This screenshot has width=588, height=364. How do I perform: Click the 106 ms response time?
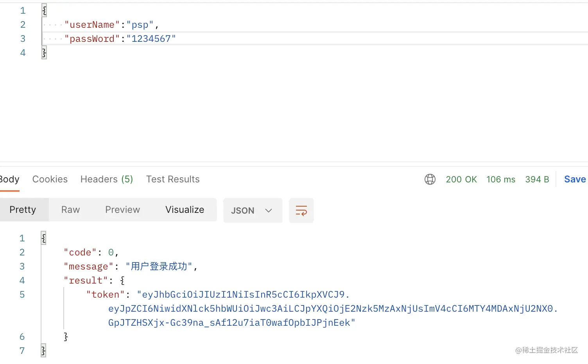pyautogui.click(x=501, y=179)
